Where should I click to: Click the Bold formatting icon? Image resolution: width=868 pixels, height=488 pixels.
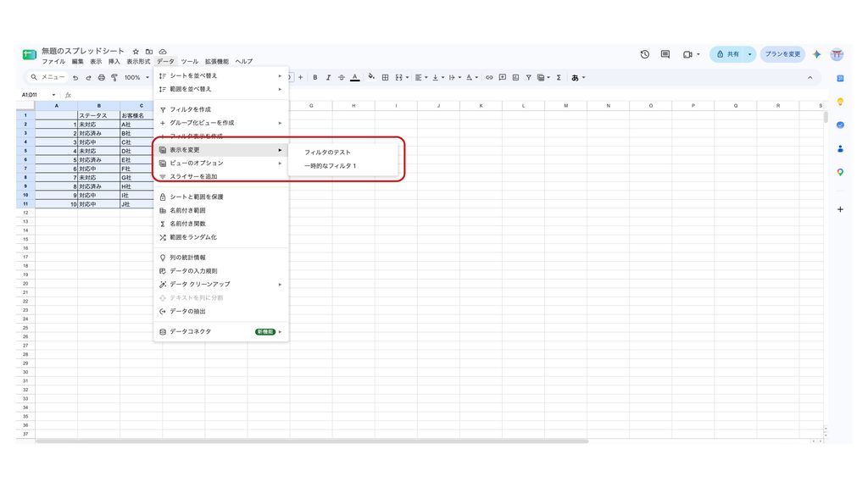[315, 77]
